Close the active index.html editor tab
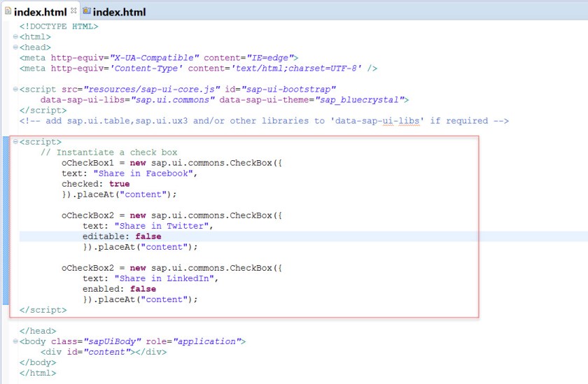 click(73, 10)
